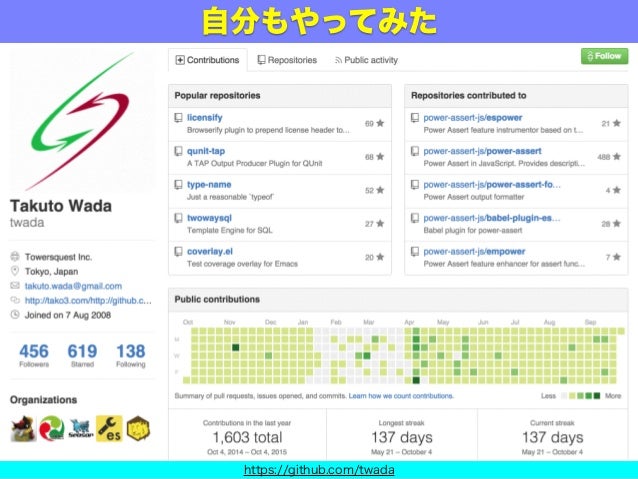
Task: Open the yellow hexagon organization avatar
Action: pos(138,429)
